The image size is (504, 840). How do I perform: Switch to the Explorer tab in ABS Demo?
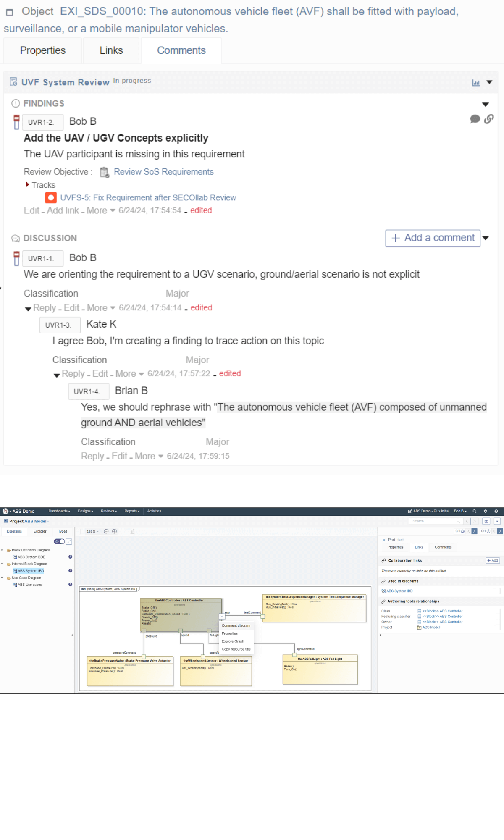click(40, 531)
